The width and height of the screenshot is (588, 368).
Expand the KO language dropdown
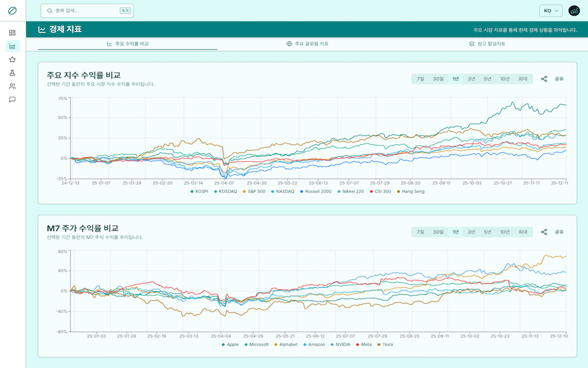click(x=551, y=11)
